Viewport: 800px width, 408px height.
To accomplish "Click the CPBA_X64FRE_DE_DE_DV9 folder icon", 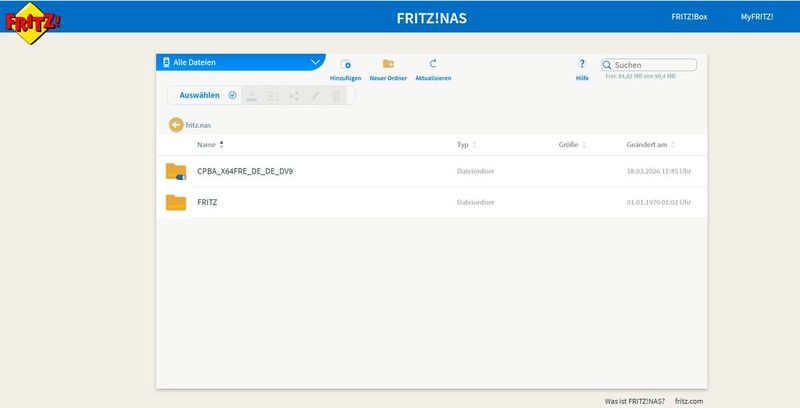I will pos(176,171).
